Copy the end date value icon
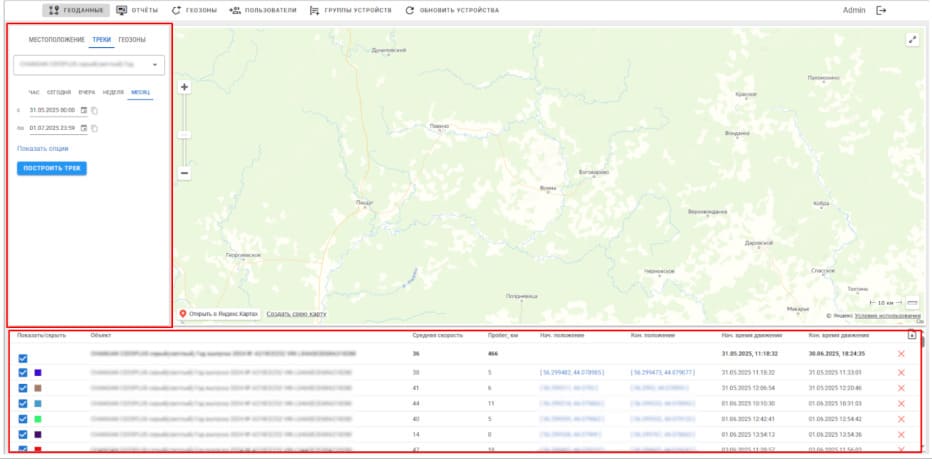Screen dimensions: 932x465 coord(95,128)
